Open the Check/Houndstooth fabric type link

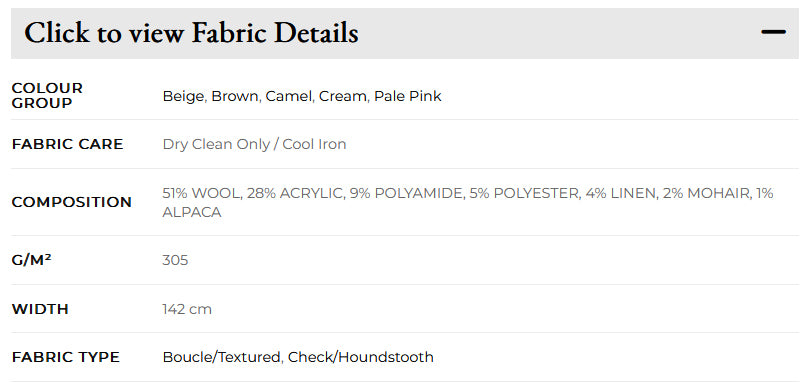[x=361, y=357]
